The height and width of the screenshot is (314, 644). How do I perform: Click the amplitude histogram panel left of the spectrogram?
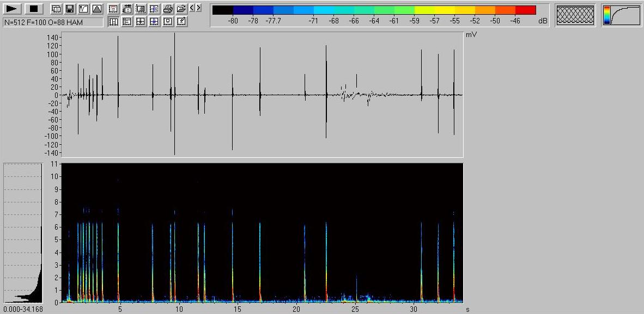click(23, 232)
